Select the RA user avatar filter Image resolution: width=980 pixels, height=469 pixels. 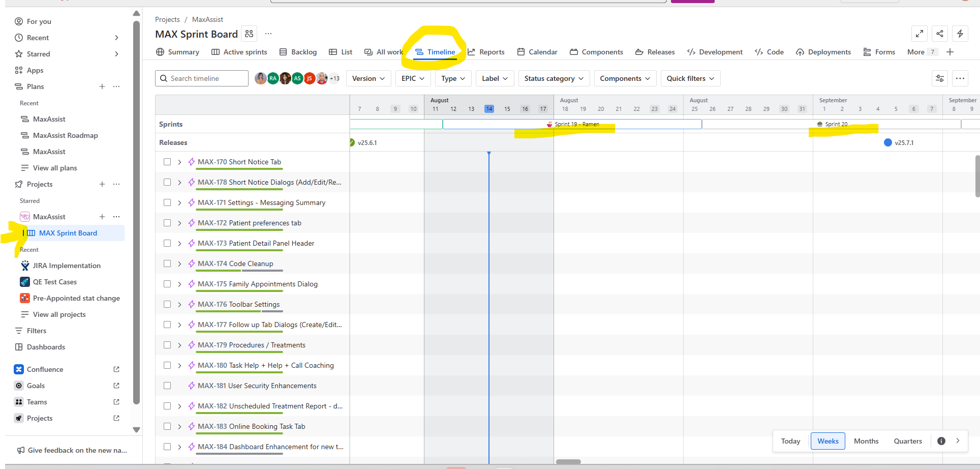[273, 78]
